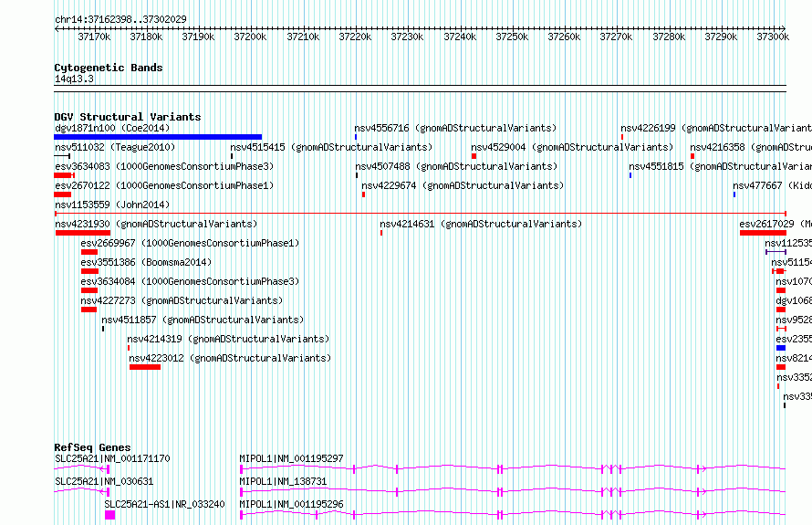Select esv2617029 variant label
This screenshot has height=525, width=812.
776,224
